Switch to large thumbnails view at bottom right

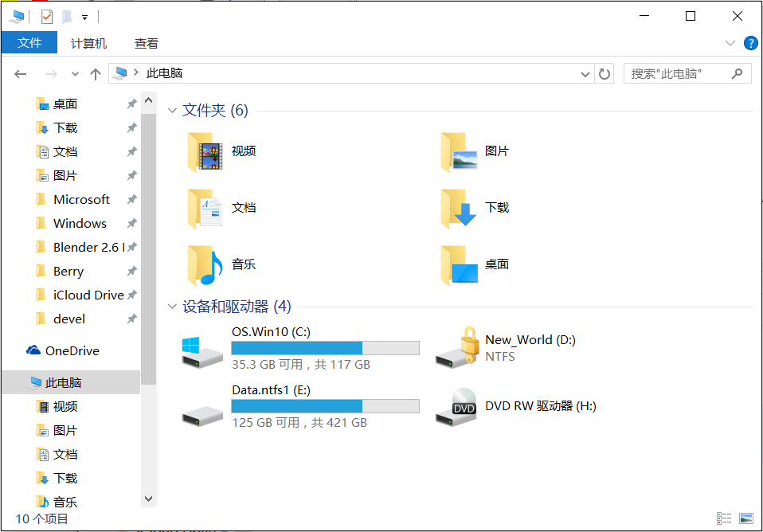[x=745, y=518]
